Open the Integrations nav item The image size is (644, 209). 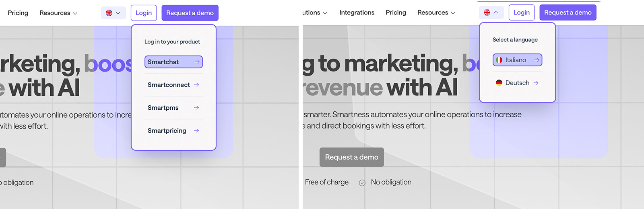point(357,12)
